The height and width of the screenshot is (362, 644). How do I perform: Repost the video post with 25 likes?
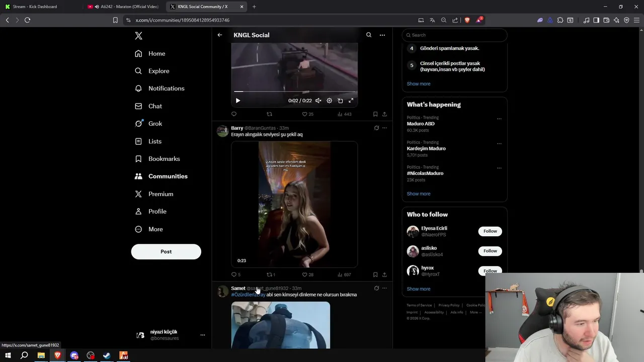[269, 114]
